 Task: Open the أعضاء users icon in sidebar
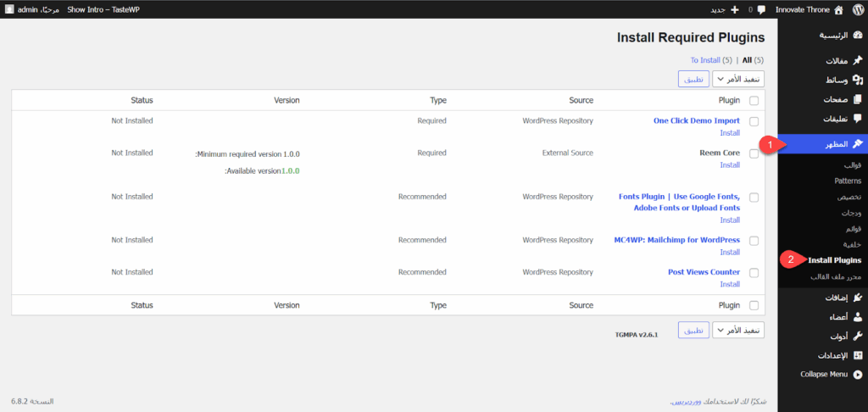pyautogui.click(x=858, y=317)
